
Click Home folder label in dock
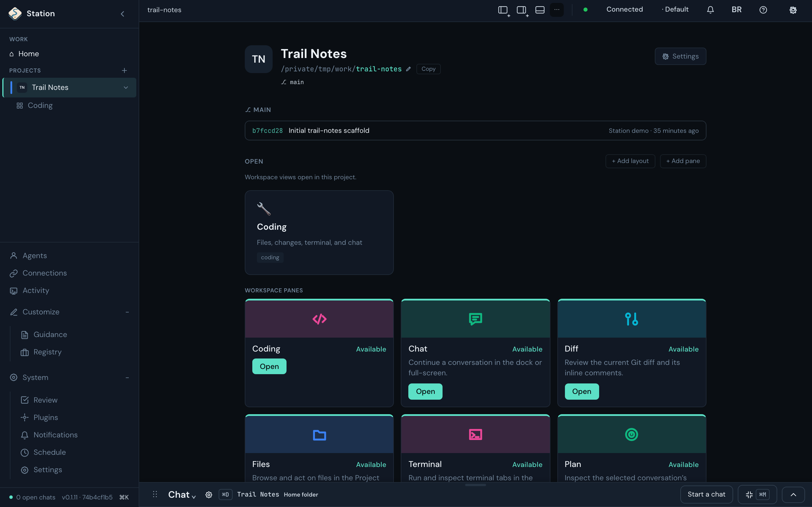tap(301, 495)
